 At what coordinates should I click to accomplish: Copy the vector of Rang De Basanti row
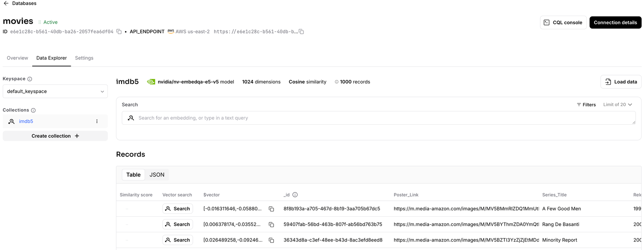pos(271,225)
